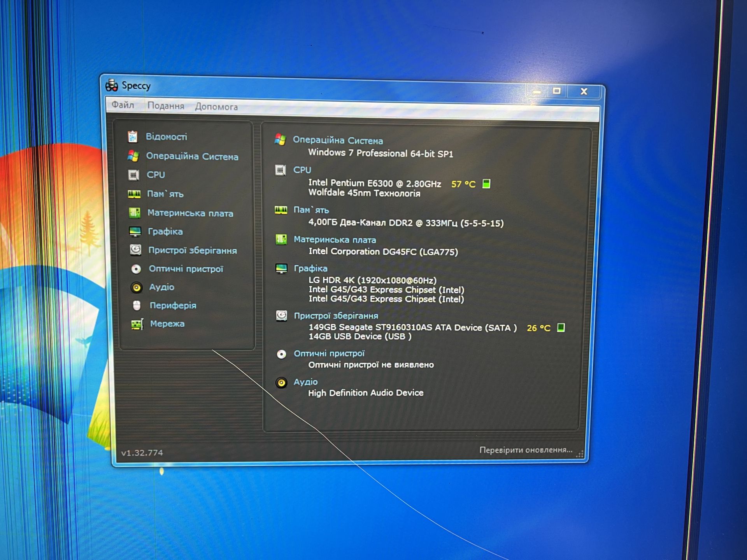The height and width of the screenshot is (560, 747).
Task: Select Аудіо in the sidebar
Action: (162, 287)
